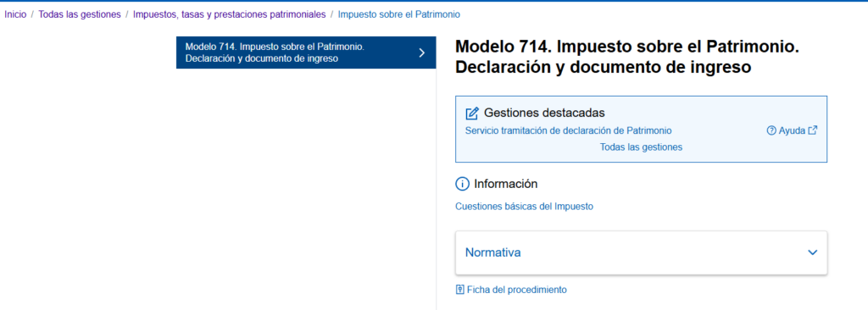This screenshot has height=310, width=868.
Task: Click the Ficha del procedimiento document icon
Action: tap(459, 290)
